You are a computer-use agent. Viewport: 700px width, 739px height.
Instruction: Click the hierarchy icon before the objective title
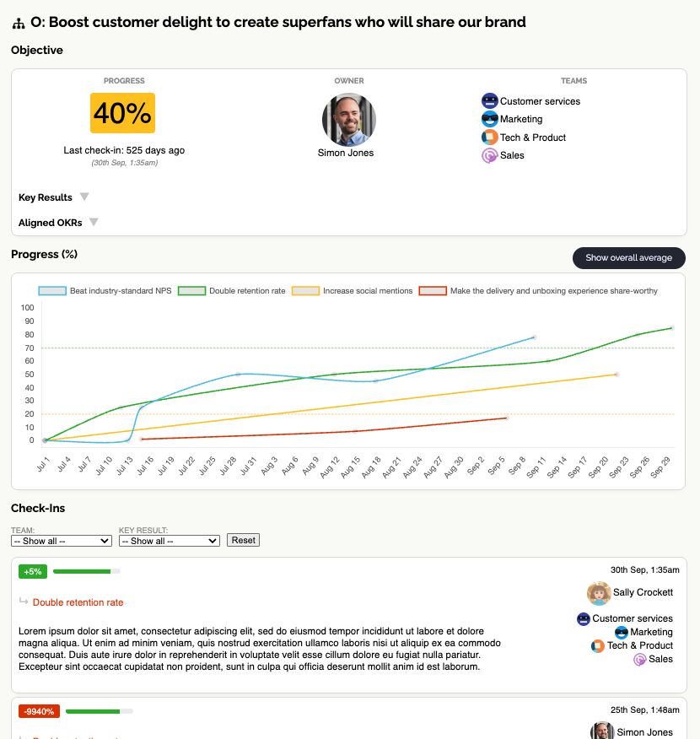coord(19,22)
